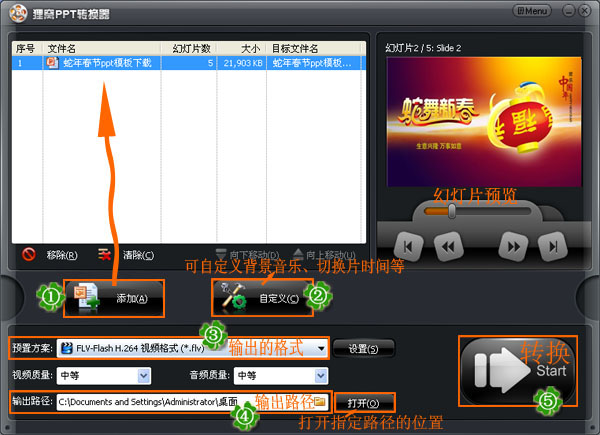Click the target file name cell 蛇年春节ppt模板…

[312, 63]
